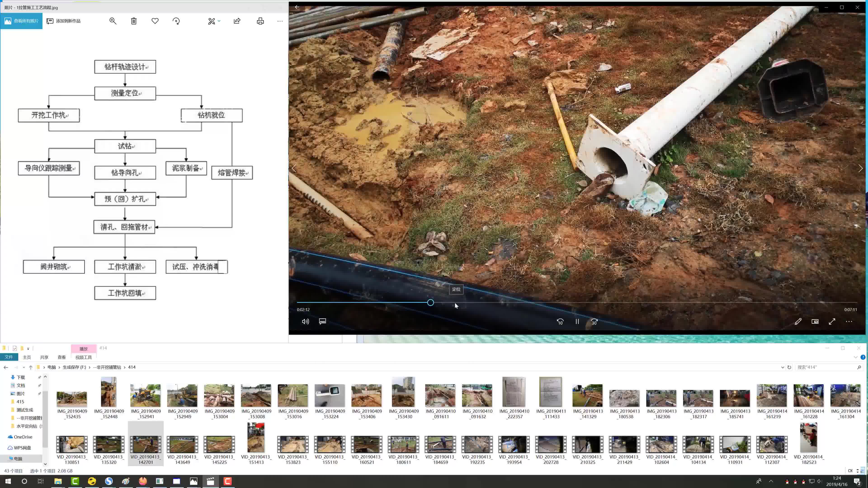Expand the Explorer ribbon chevron
The width and height of the screenshot is (868, 488).
pyautogui.click(x=856, y=357)
